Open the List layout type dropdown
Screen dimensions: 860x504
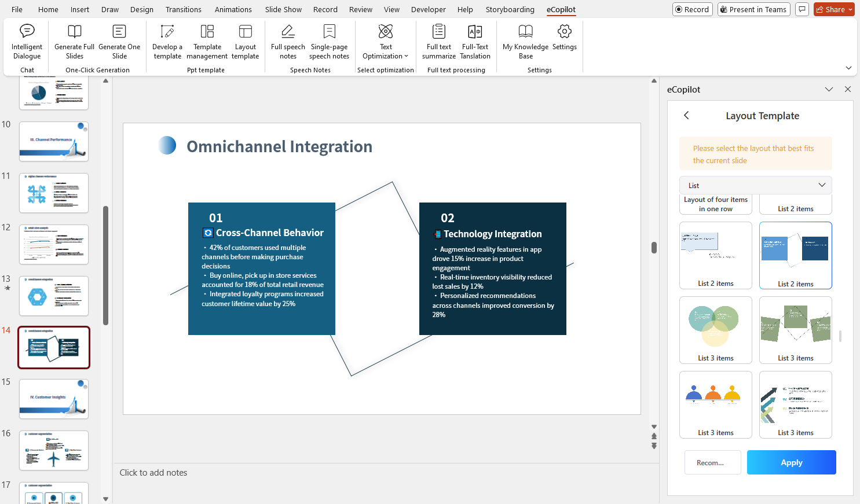[755, 185]
